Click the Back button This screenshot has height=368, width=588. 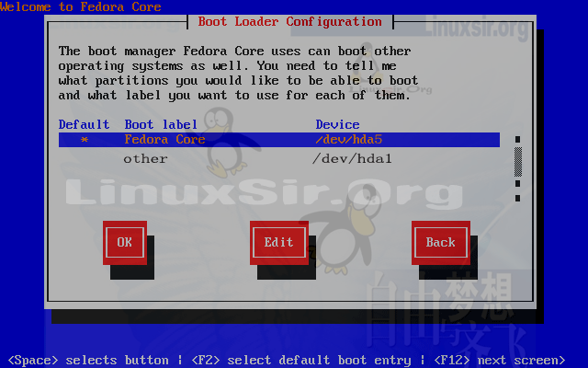click(441, 243)
